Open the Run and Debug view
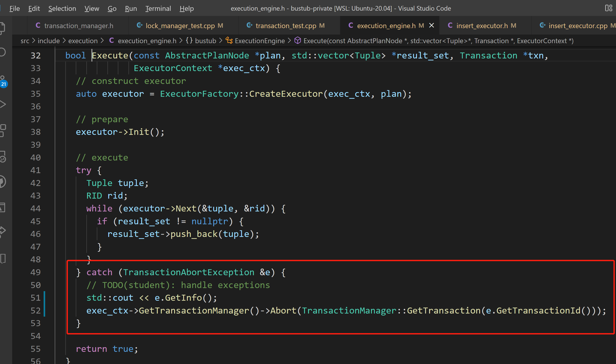Image resolution: width=616 pixels, height=364 pixels. click(x=2, y=104)
